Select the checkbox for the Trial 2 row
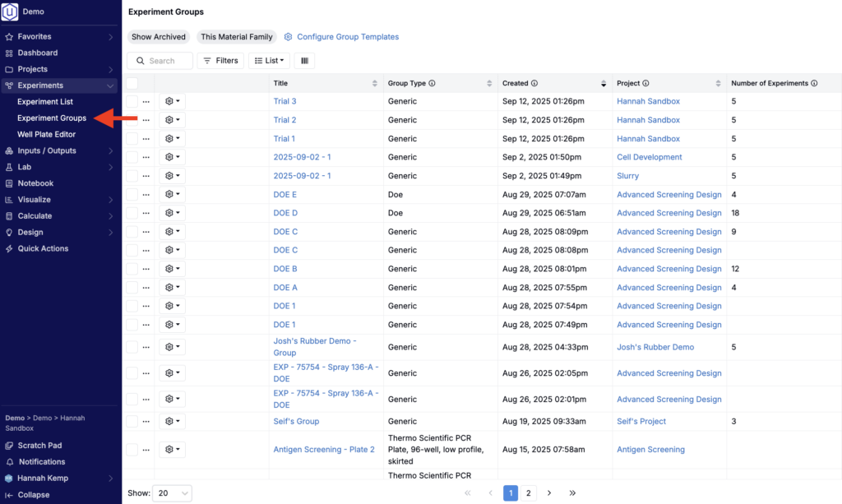Viewport: 842px width, 504px height. click(x=132, y=120)
